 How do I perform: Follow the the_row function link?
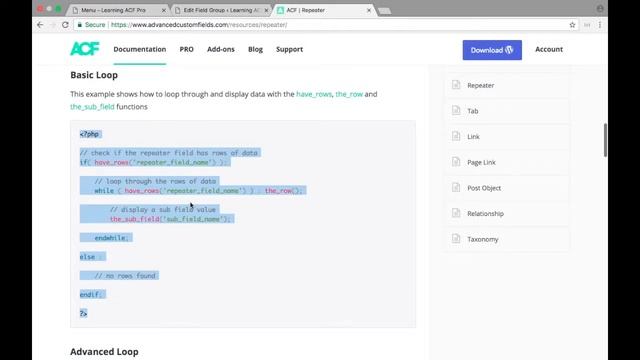(x=349, y=94)
